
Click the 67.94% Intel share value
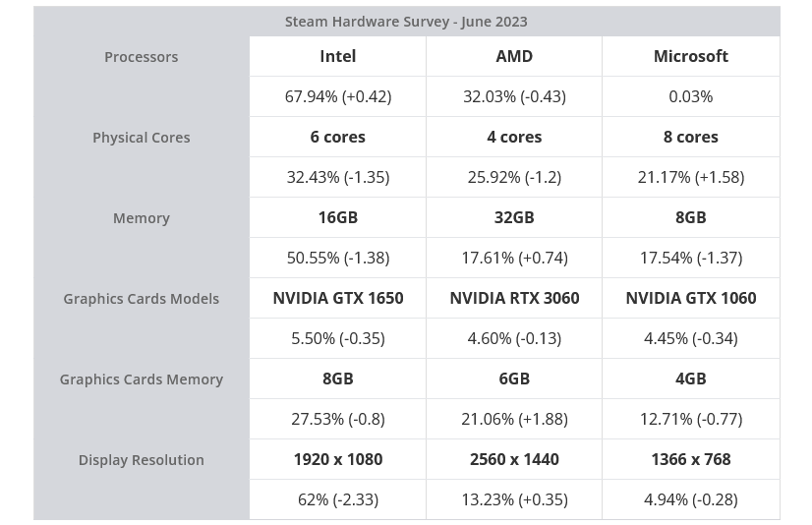(x=338, y=96)
